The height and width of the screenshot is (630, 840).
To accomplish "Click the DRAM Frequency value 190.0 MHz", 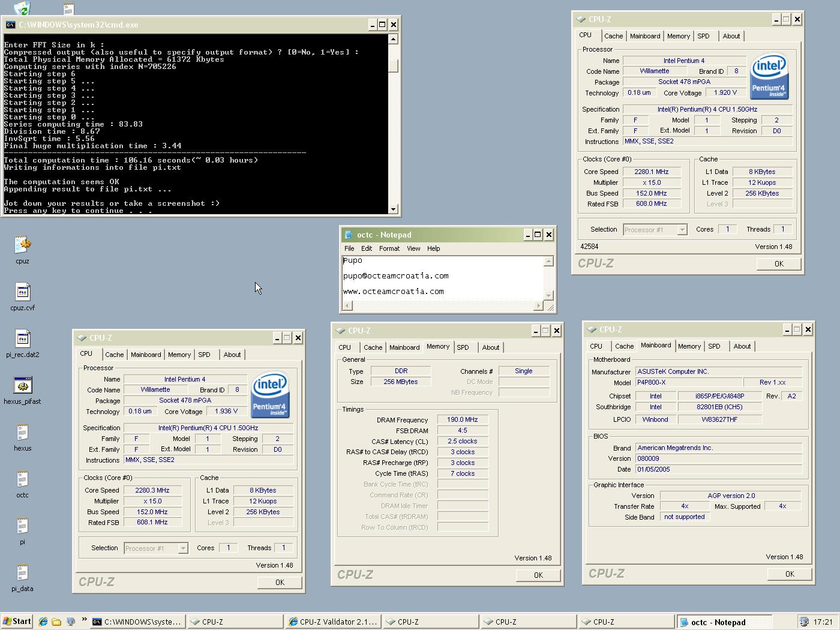I will coord(463,419).
